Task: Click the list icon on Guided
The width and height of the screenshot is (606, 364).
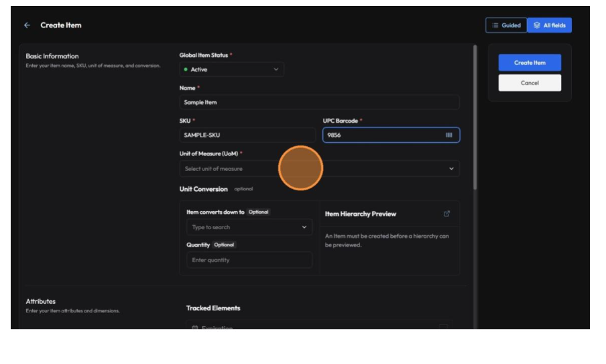Action: (x=495, y=25)
